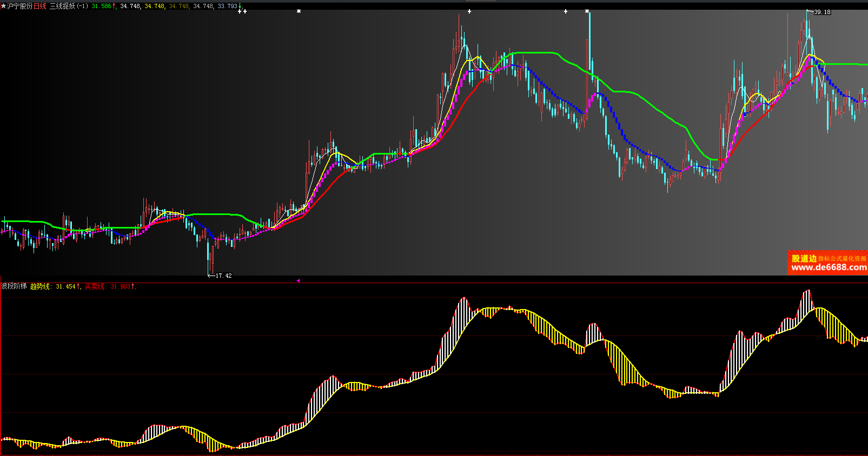The image size is (868, 456).
Task: Click the 股道边 logo banner
Action: (804, 258)
